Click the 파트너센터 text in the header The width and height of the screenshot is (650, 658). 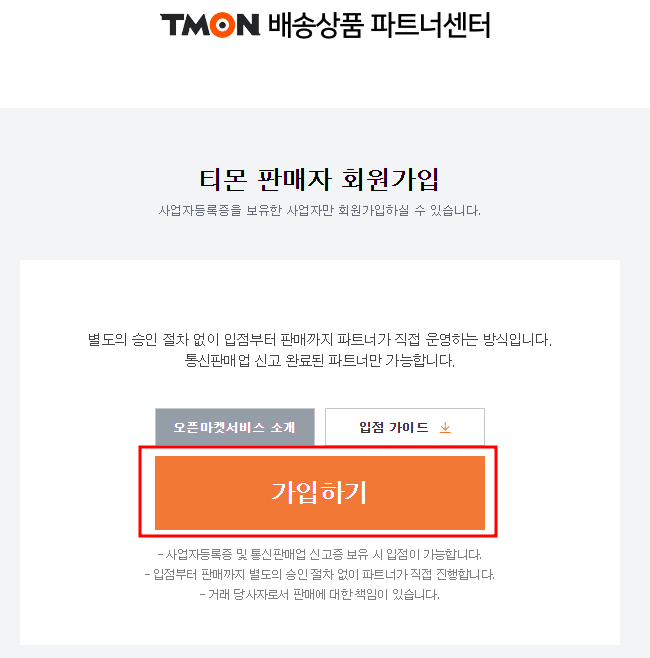pyautogui.click(x=431, y=25)
